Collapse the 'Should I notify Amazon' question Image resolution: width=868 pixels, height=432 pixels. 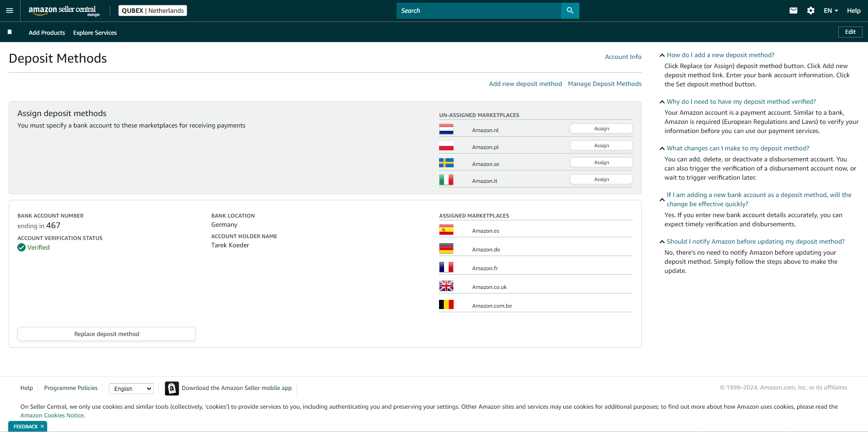click(662, 242)
